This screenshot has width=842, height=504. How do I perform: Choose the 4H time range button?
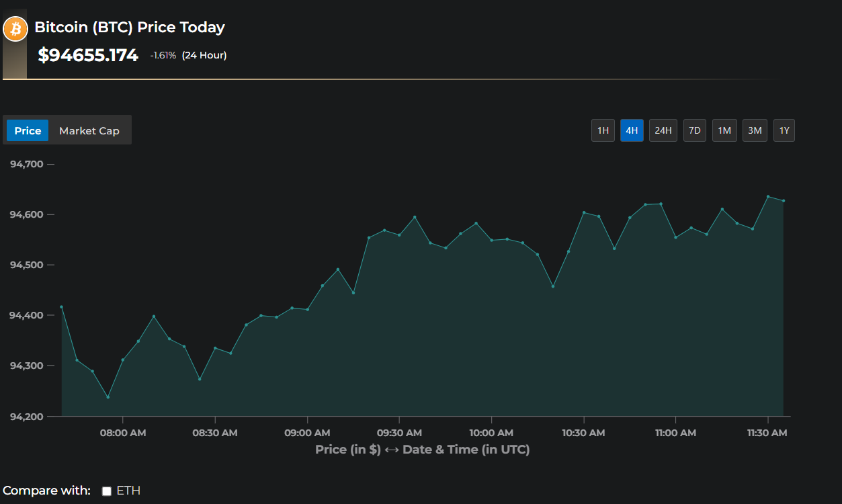pos(632,130)
